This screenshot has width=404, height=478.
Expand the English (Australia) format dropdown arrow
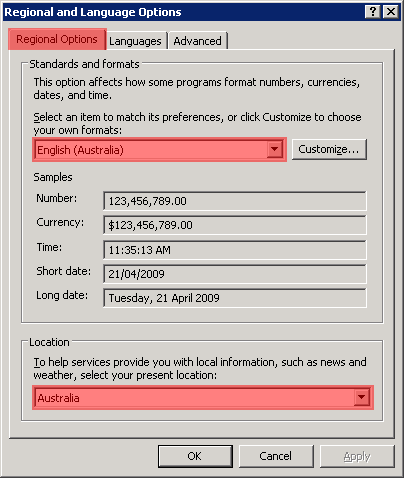[x=275, y=150]
